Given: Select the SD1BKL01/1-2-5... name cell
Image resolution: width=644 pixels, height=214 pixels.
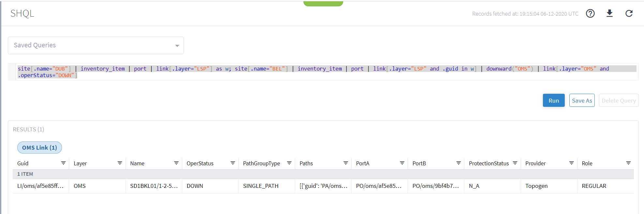Looking at the screenshot, I should [154, 186].
